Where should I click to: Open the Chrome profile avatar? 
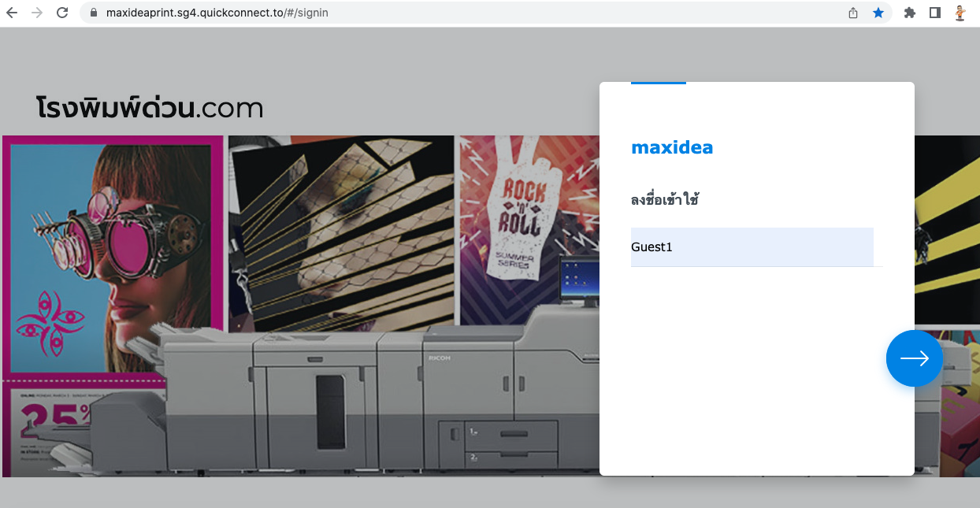(x=960, y=13)
